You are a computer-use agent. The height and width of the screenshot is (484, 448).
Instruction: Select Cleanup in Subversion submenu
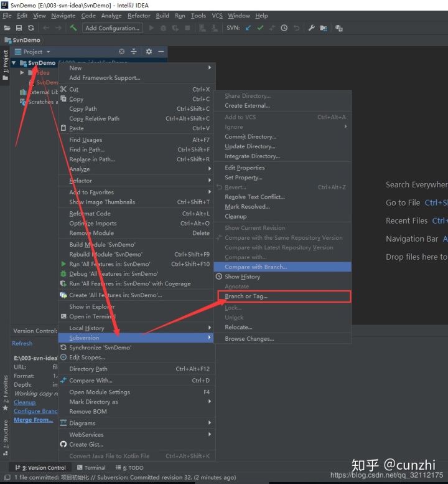click(x=282, y=216)
